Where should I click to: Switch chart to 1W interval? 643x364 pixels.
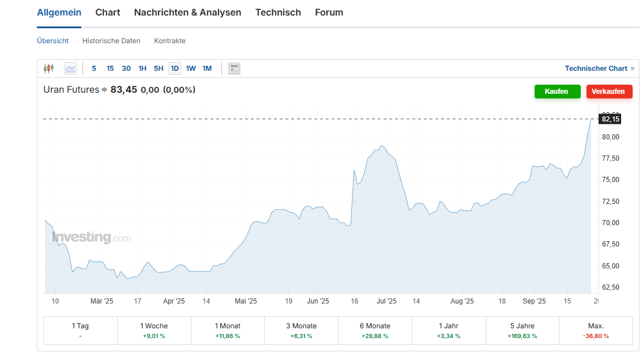point(191,68)
